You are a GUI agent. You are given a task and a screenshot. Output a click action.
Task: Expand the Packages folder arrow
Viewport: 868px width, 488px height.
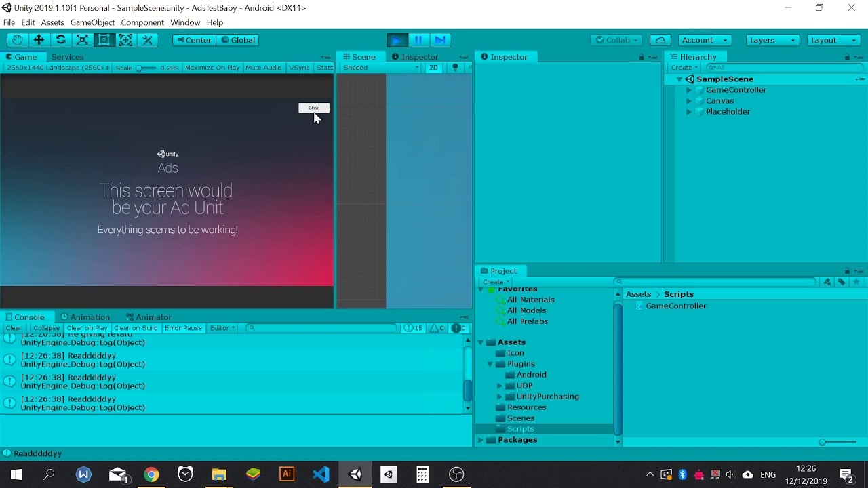481,440
